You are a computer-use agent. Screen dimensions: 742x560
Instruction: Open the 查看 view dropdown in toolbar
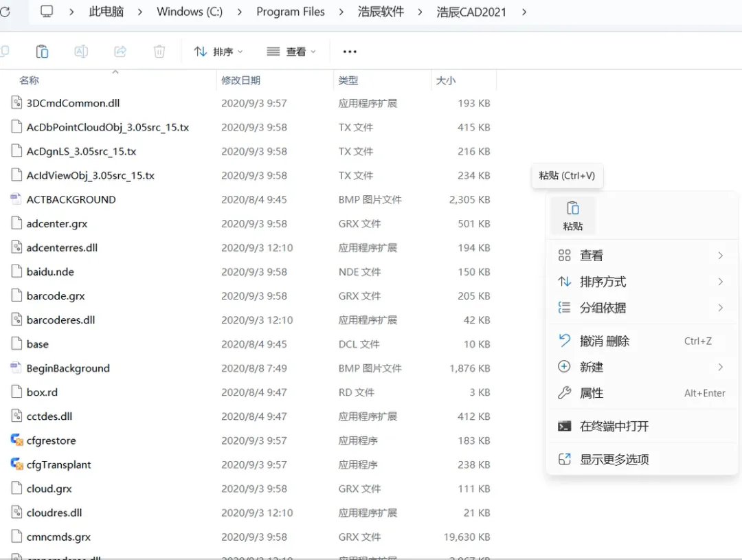click(x=291, y=51)
